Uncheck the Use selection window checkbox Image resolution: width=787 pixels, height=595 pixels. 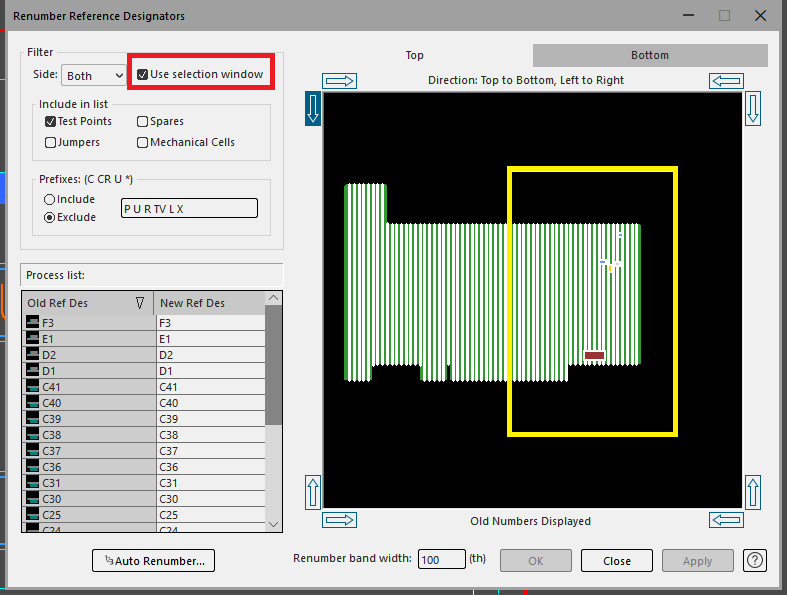point(143,74)
